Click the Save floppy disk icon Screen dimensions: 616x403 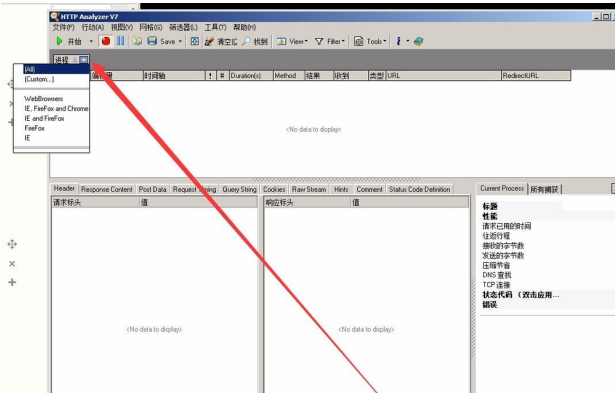(152, 41)
